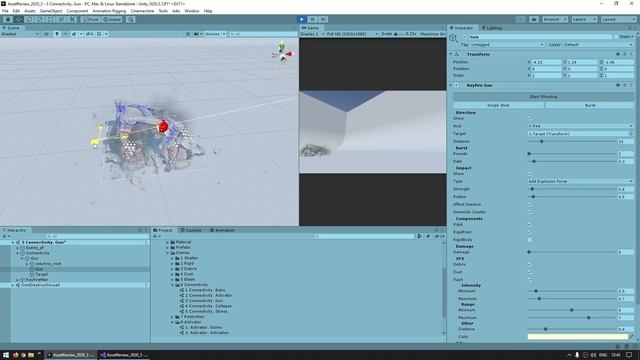Select the custom editor tools icon
The height and width of the screenshot is (360, 640).
click(72, 19)
